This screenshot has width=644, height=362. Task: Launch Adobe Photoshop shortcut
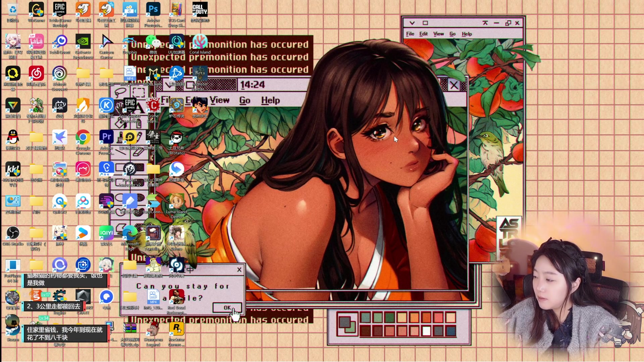[153, 14]
